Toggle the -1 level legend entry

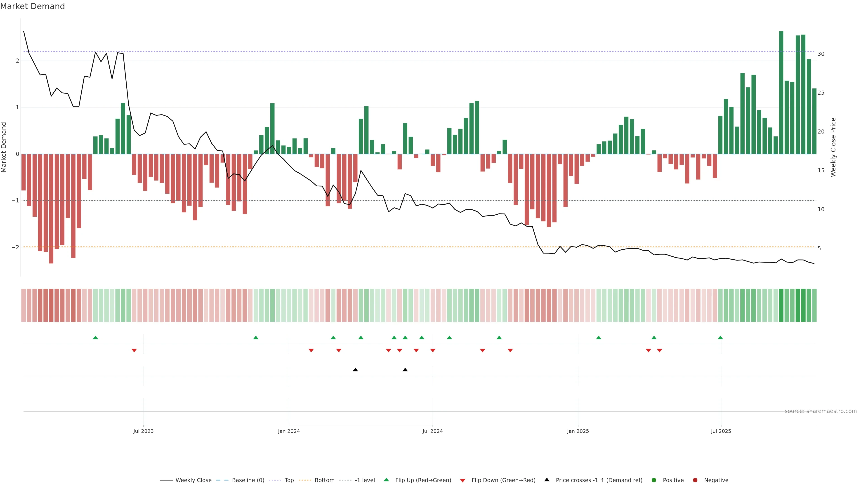coord(365,480)
